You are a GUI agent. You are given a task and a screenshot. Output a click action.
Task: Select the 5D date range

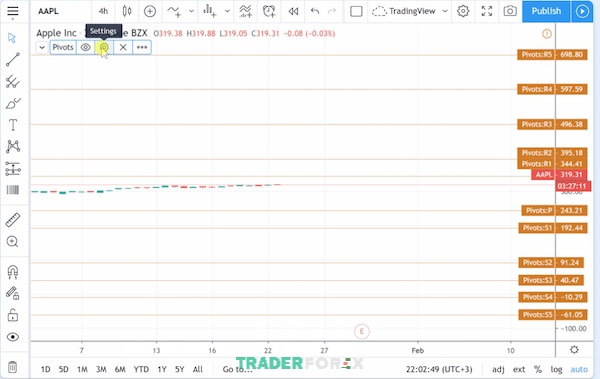click(64, 369)
